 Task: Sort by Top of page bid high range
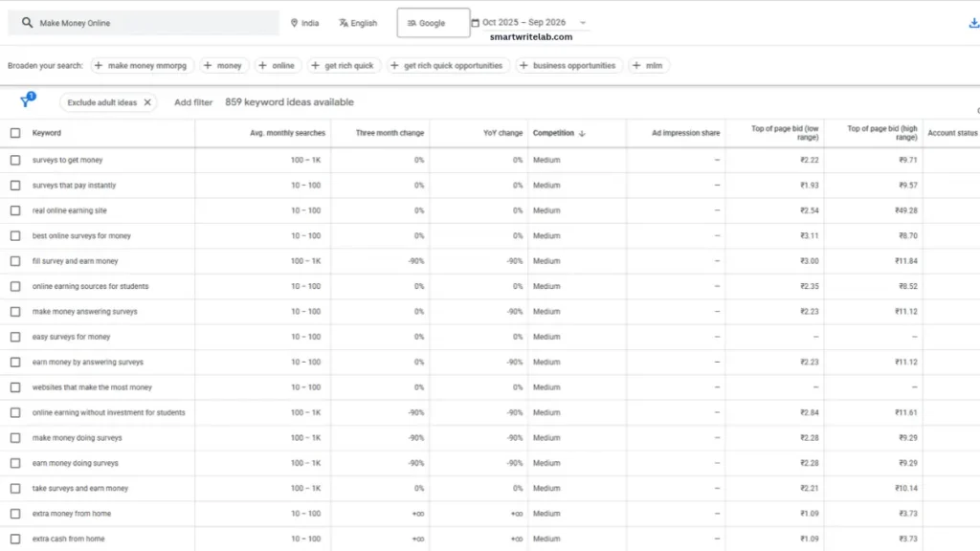pos(881,132)
